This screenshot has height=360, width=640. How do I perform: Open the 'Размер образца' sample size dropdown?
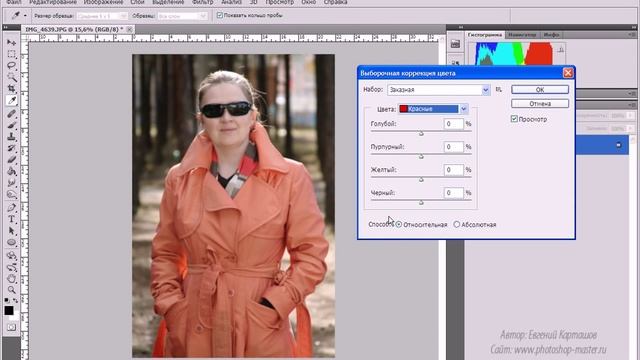(x=102, y=16)
